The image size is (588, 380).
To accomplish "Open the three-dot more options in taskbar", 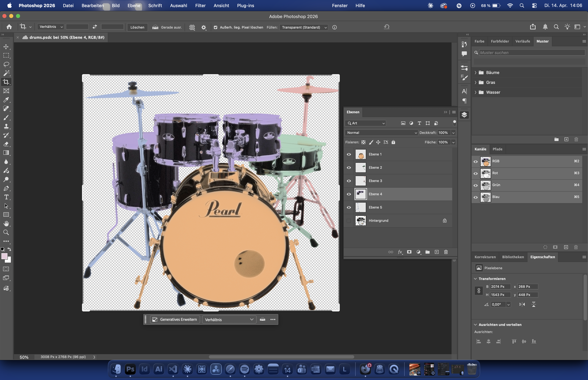I will [x=273, y=320].
